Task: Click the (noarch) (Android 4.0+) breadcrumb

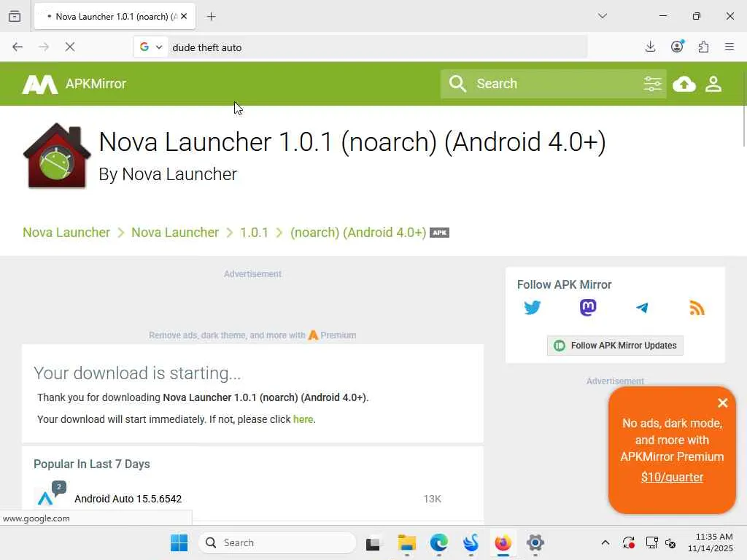Action: click(358, 233)
